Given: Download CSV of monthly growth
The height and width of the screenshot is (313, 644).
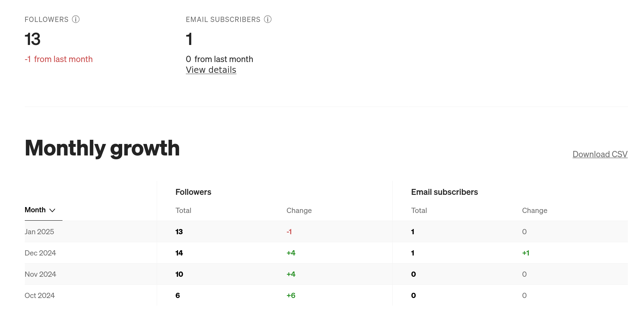Looking at the screenshot, I should click(600, 154).
